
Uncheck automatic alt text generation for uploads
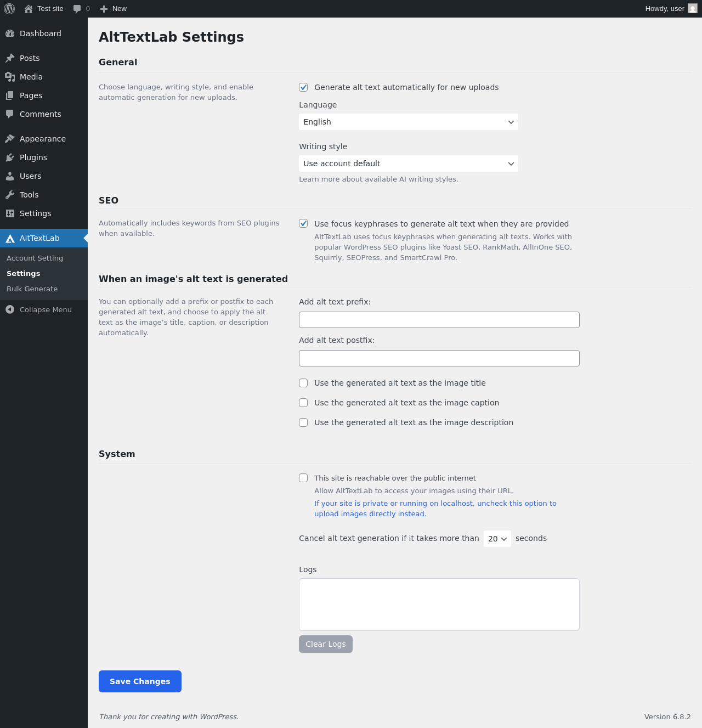coord(303,87)
